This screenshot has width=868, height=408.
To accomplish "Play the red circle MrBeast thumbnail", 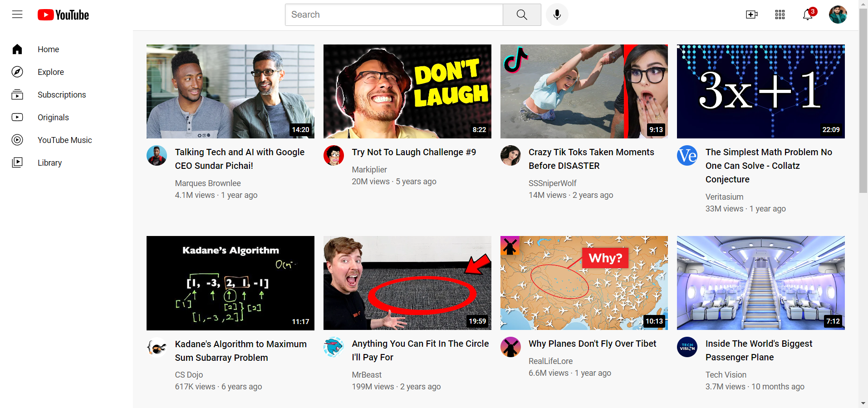I will [x=407, y=283].
